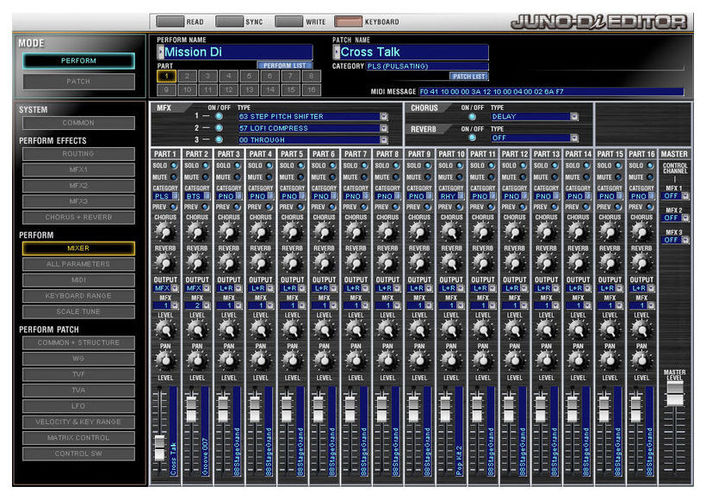
Task: Click the Master Level fader
Action: 674,393
